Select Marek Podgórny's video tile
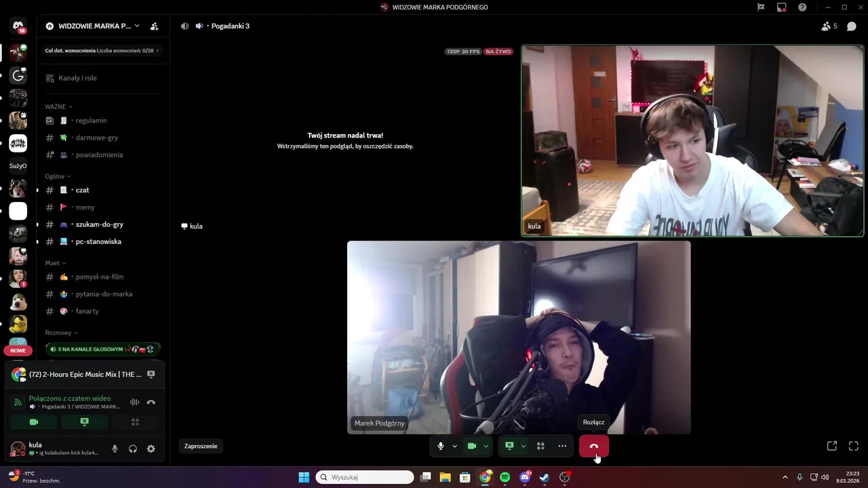 point(519,338)
